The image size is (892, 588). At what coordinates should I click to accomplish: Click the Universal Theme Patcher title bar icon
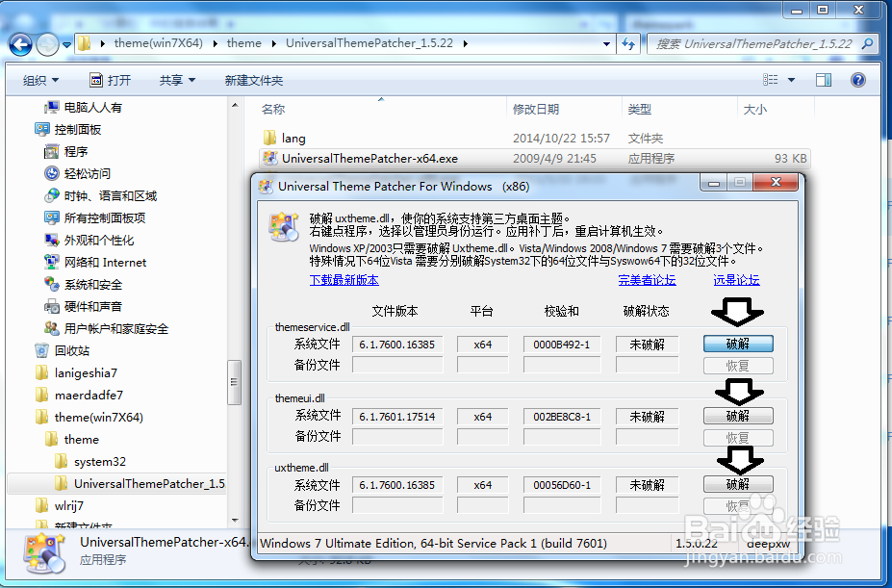(x=267, y=187)
